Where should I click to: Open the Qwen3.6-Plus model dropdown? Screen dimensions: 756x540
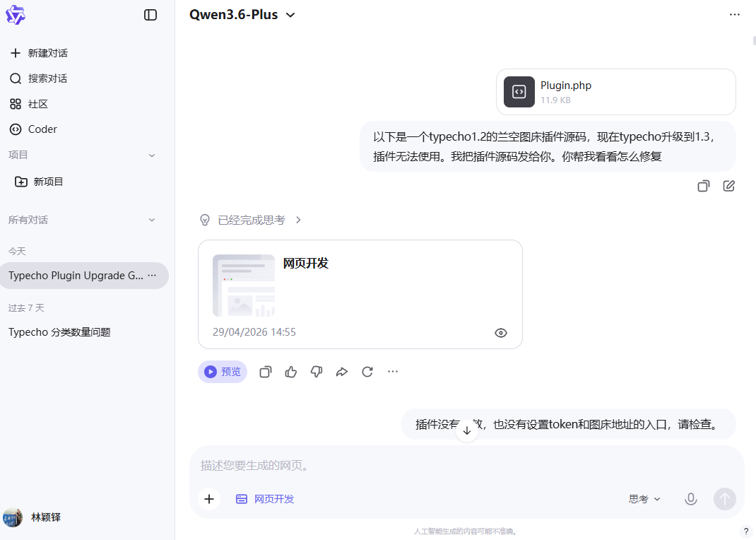(242, 15)
